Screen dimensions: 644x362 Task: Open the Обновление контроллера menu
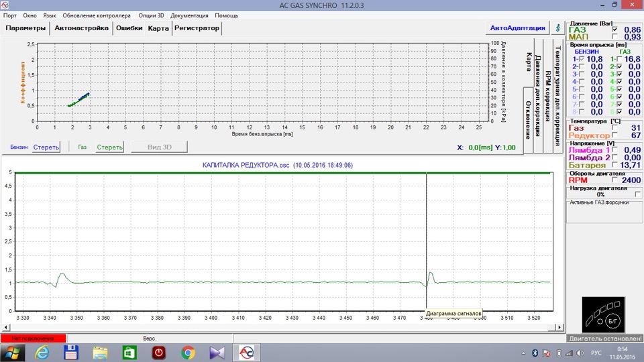click(97, 15)
